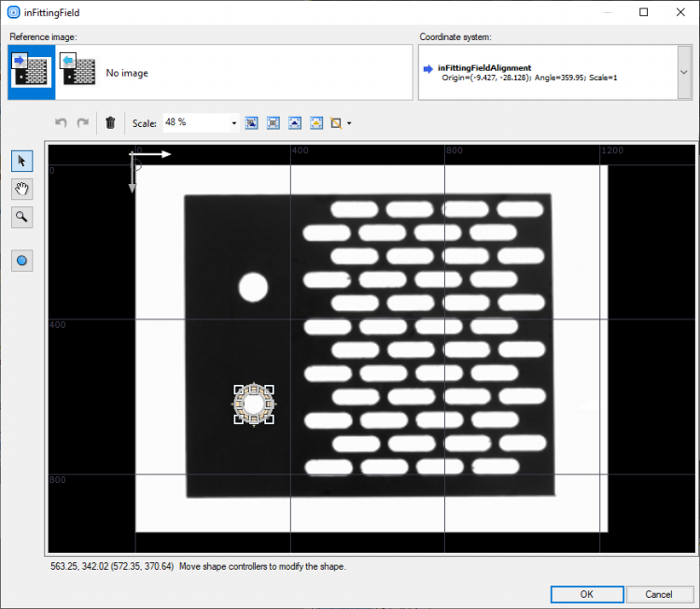The height and width of the screenshot is (609, 700).
Task: Expand the Coordinate system dropdown
Action: click(683, 72)
